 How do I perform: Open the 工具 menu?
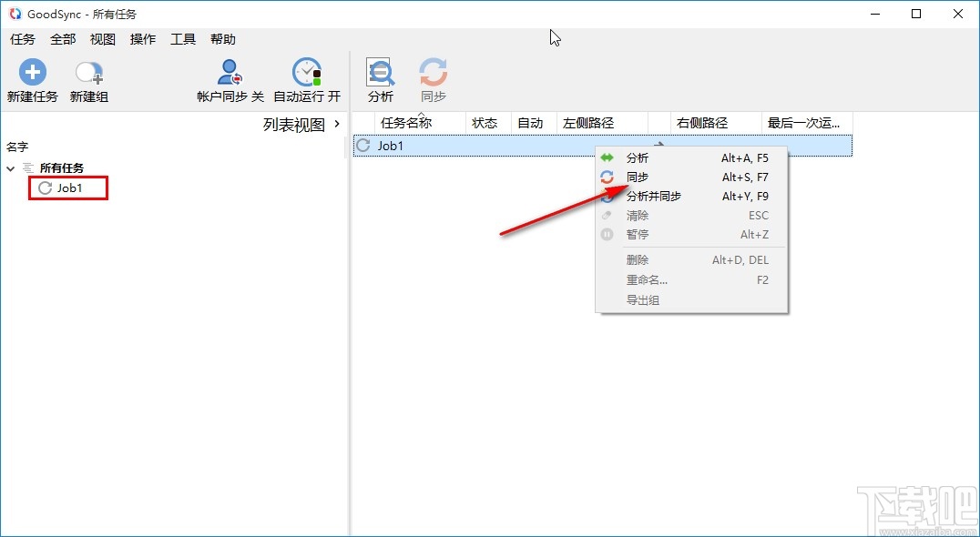point(183,39)
